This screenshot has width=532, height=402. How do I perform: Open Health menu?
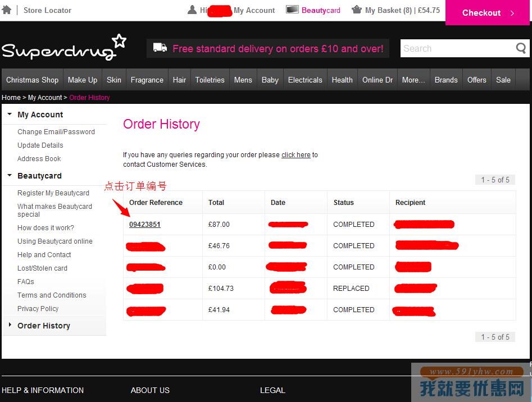point(342,80)
